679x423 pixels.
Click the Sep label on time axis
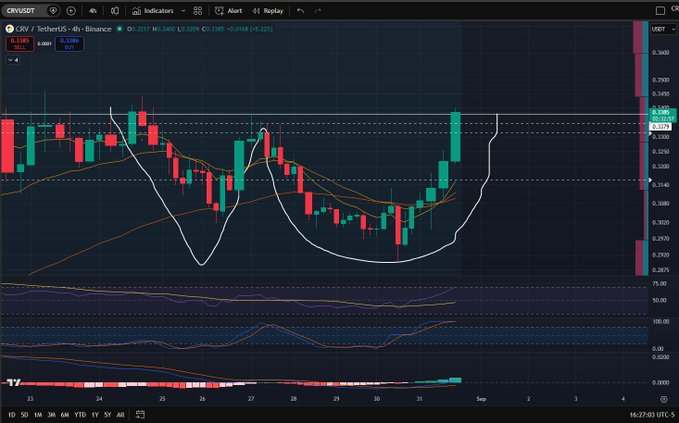481,399
